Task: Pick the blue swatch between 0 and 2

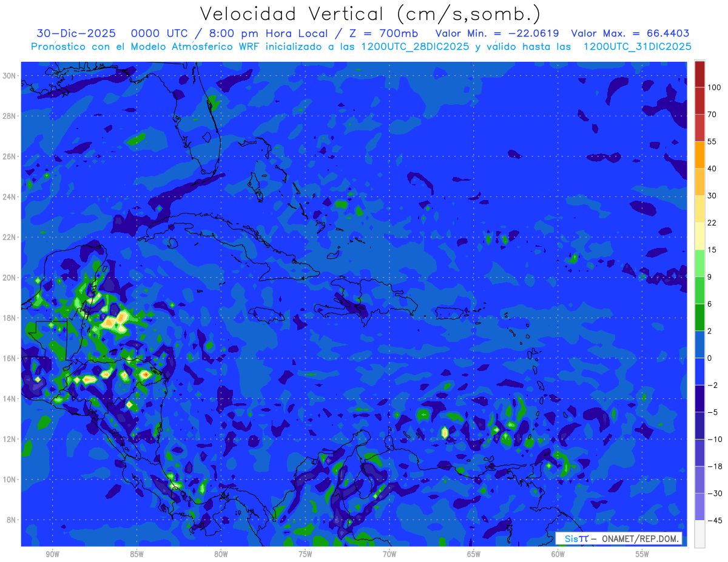Action: pos(699,343)
